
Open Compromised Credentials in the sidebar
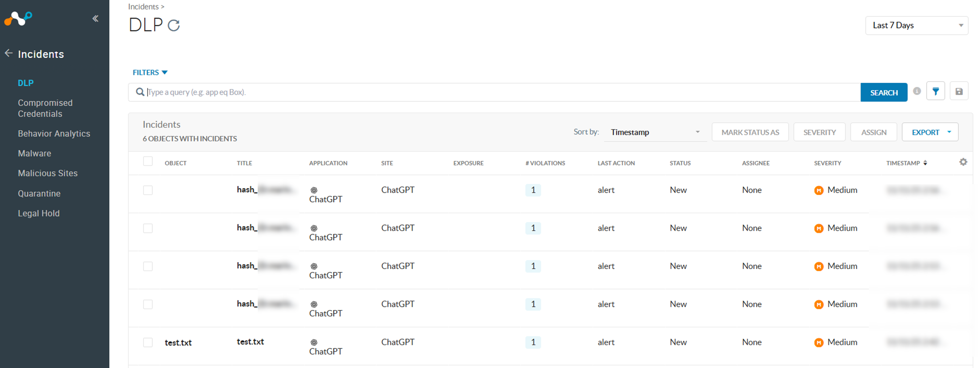45,108
